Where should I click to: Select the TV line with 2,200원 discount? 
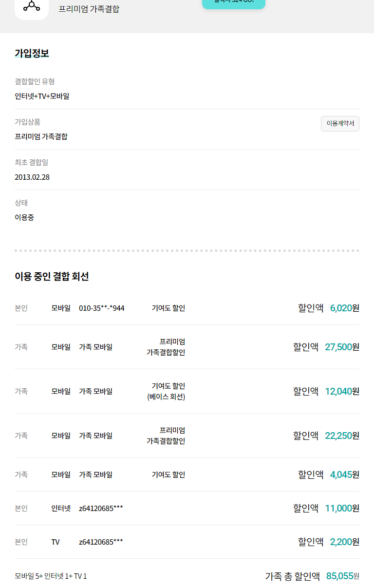click(x=56, y=542)
